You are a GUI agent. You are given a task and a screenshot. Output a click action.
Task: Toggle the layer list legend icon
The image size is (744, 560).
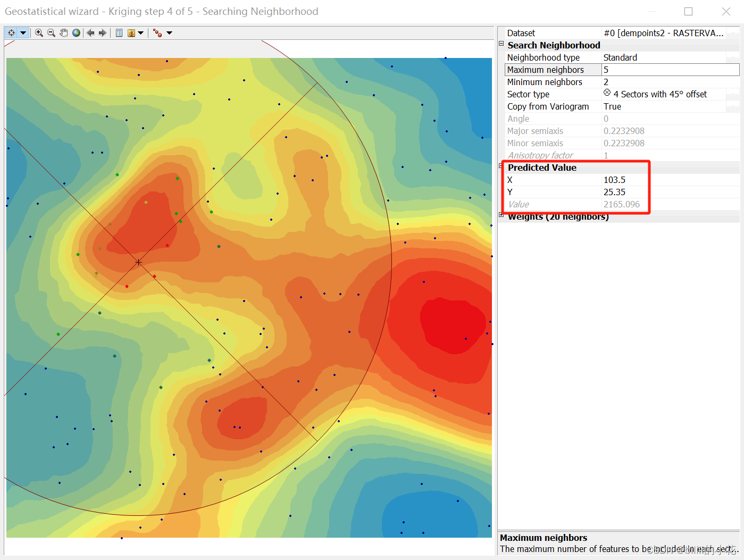click(x=119, y=33)
